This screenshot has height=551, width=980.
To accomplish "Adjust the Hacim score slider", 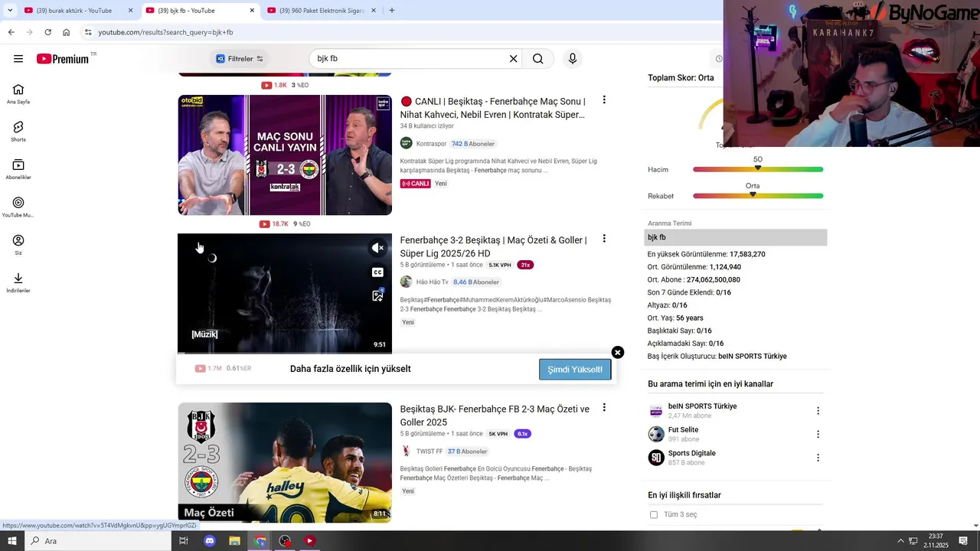I will [758, 169].
